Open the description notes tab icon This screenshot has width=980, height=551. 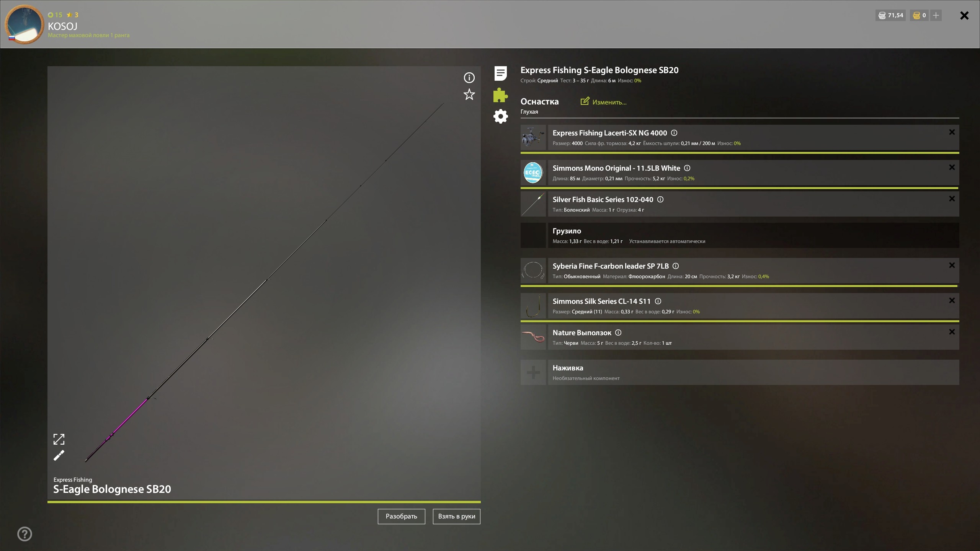[x=500, y=73]
